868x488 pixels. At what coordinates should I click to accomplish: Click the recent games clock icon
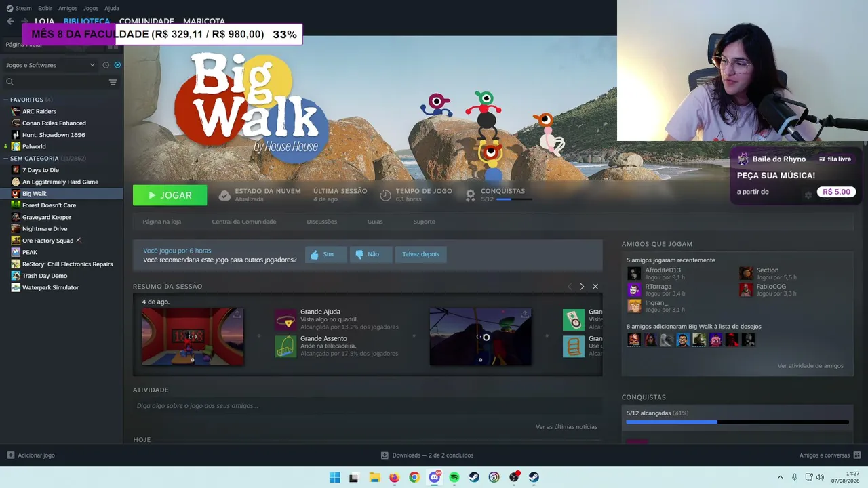coord(106,65)
